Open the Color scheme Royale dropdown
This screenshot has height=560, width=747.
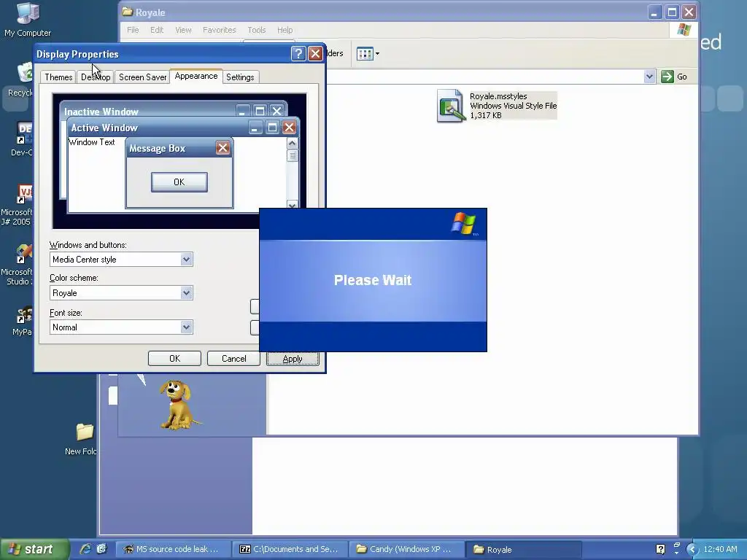pos(186,293)
